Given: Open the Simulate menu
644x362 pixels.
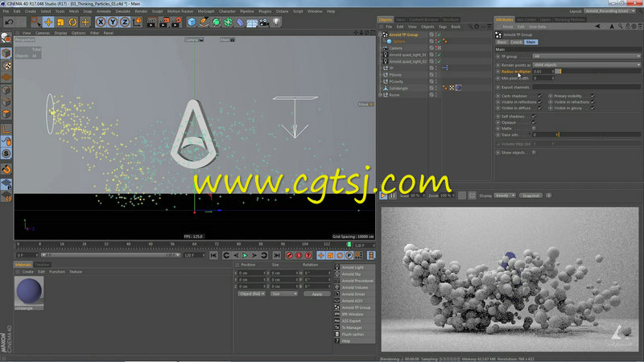Looking at the screenshot, I should [x=122, y=11].
